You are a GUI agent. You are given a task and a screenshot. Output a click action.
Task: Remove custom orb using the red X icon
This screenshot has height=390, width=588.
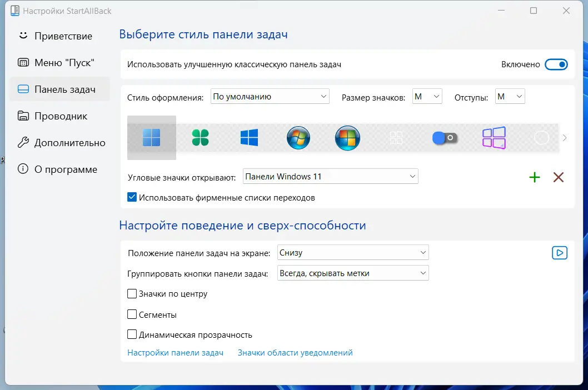tap(558, 177)
